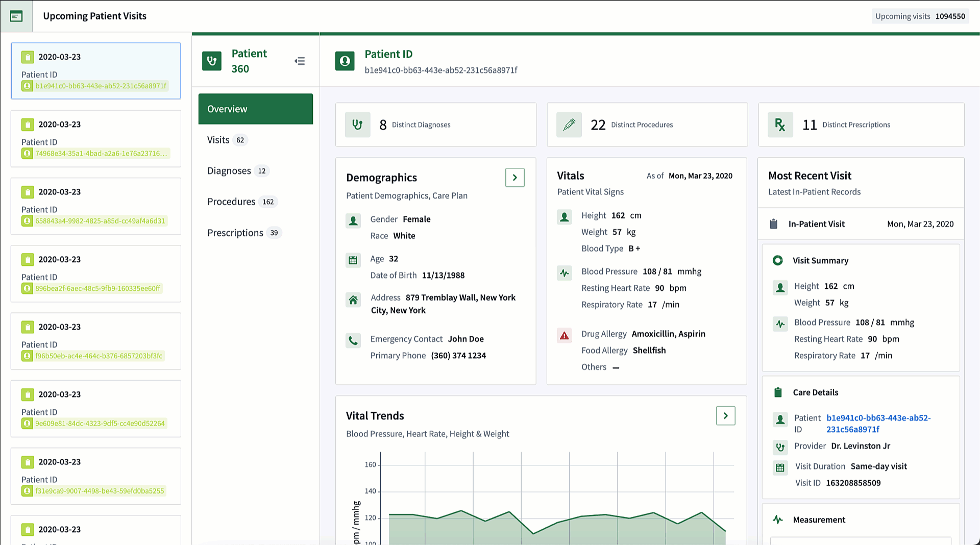This screenshot has width=980, height=545.
Task: Click the Gender person icon in Demographics
Action: (353, 220)
